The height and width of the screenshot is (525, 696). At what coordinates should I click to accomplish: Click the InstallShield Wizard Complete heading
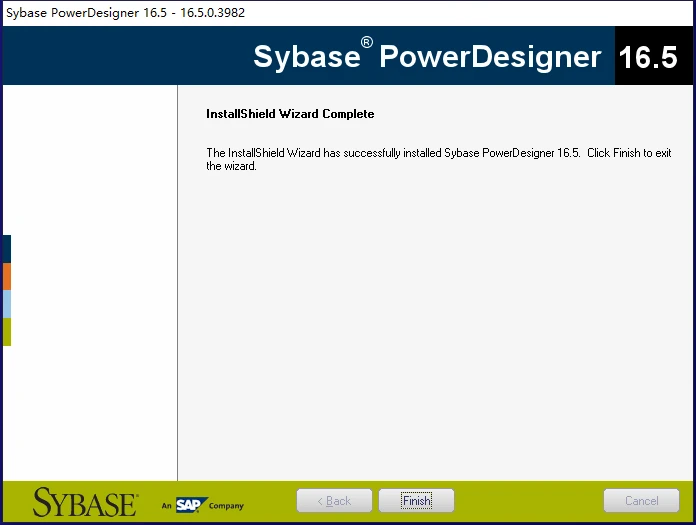pos(290,114)
